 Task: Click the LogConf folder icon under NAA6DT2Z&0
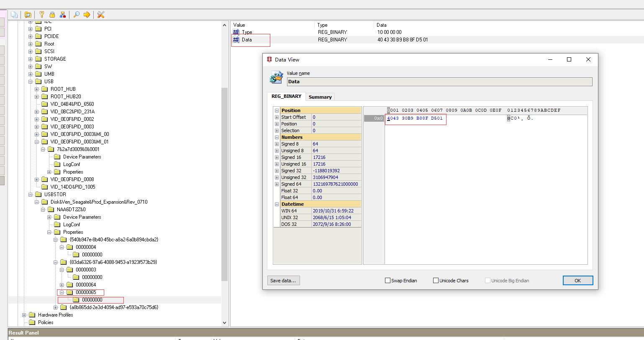(57, 225)
